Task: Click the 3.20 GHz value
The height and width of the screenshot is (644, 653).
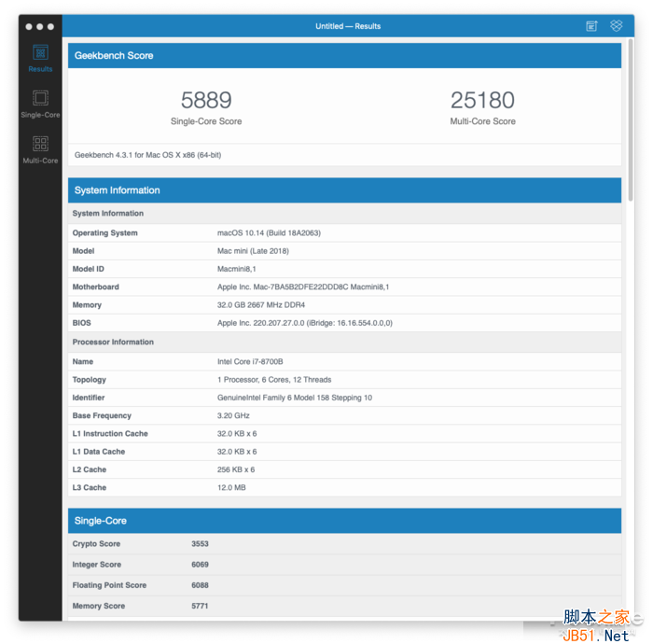Action: pyautogui.click(x=233, y=415)
